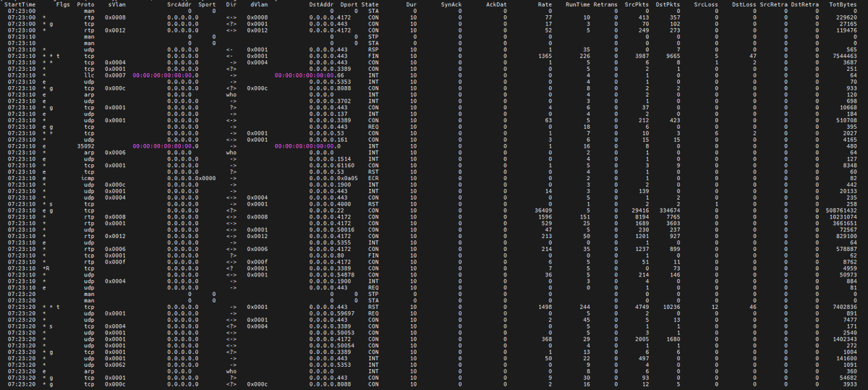Click the DstLoss column header
Screen dimensions: 868x390
[x=744, y=4]
